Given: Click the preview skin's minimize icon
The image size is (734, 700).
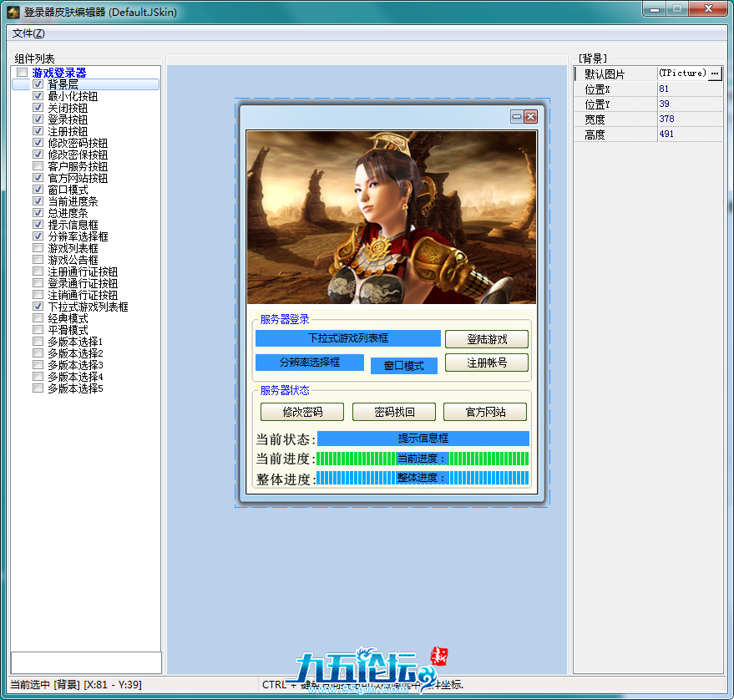Looking at the screenshot, I should 517,117.
